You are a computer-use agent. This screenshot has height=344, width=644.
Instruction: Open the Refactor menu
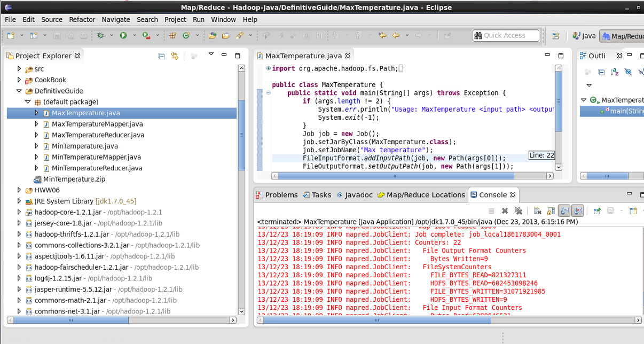pyautogui.click(x=82, y=19)
